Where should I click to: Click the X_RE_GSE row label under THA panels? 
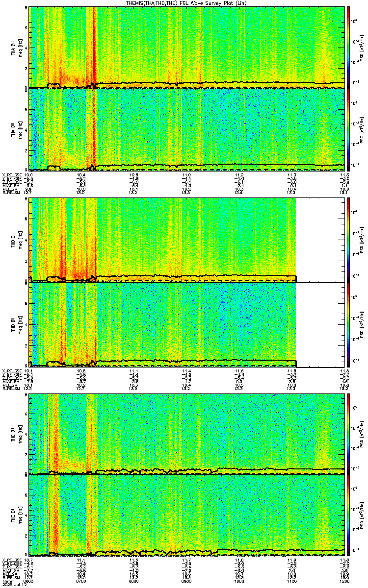tap(11, 174)
